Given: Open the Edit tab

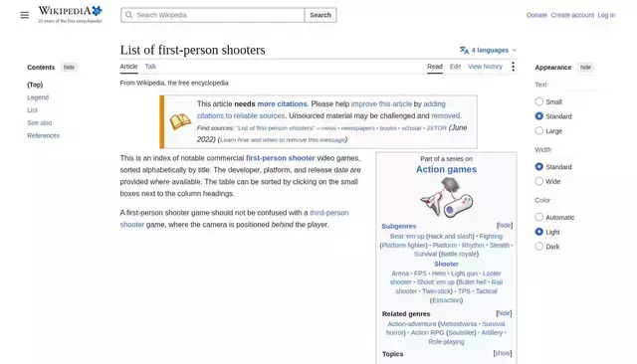Looking at the screenshot, I should coord(455,67).
